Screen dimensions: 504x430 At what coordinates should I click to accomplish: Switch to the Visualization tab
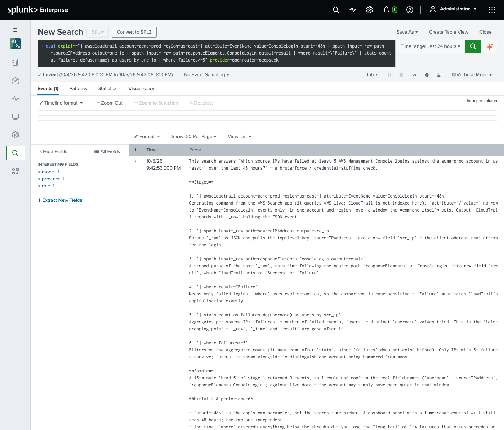(x=142, y=88)
